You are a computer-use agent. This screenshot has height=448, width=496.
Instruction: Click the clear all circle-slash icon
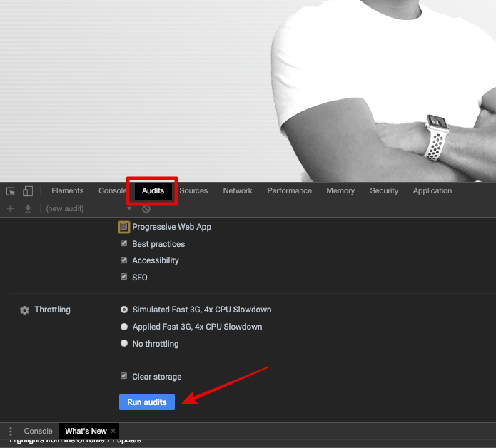[x=146, y=209]
